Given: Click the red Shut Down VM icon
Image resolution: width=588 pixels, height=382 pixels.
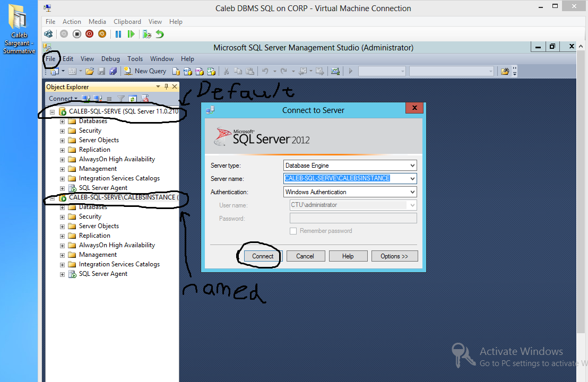Looking at the screenshot, I should point(89,34).
